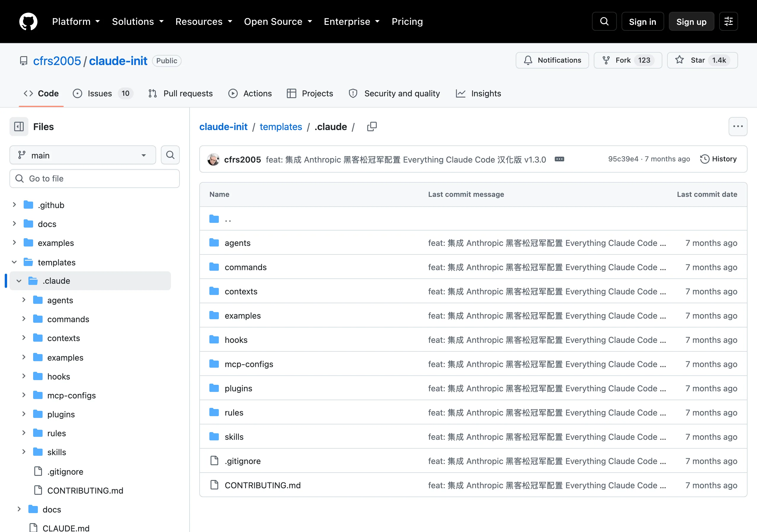Image resolution: width=757 pixels, height=532 pixels.
Task: Switch to the Issues tab
Action: coord(103,94)
